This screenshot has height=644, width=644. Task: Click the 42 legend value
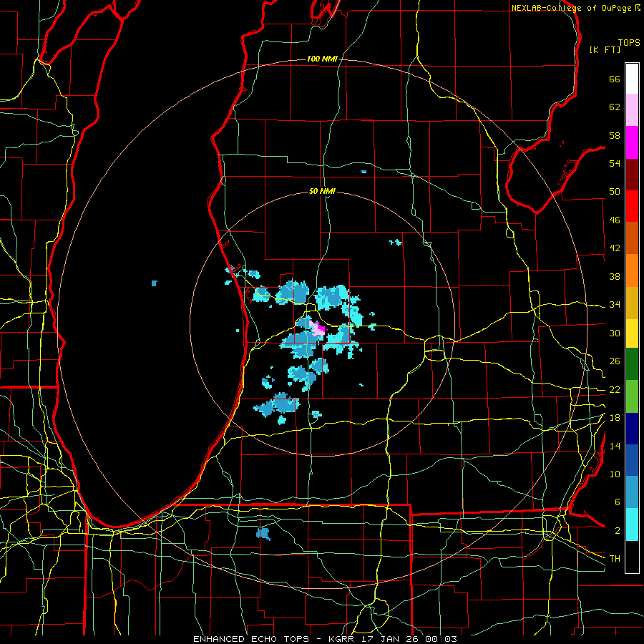click(615, 248)
